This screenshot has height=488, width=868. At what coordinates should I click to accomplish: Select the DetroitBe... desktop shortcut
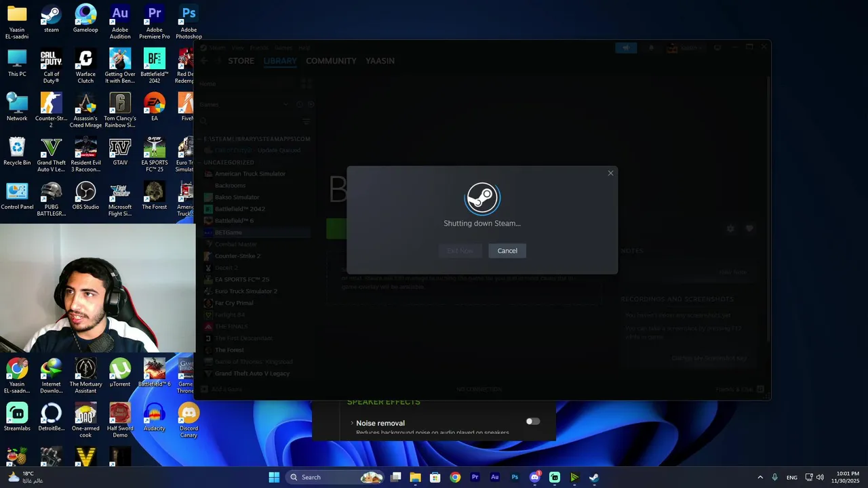[51, 416]
